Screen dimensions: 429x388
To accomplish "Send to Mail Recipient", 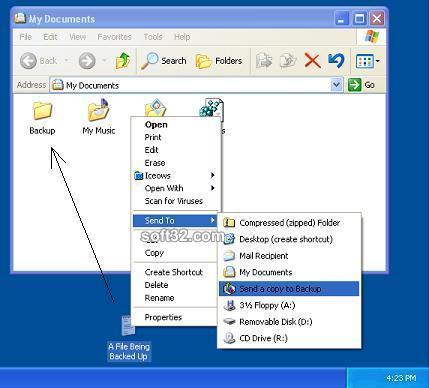I will pyautogui.click(x=289, y=256).
